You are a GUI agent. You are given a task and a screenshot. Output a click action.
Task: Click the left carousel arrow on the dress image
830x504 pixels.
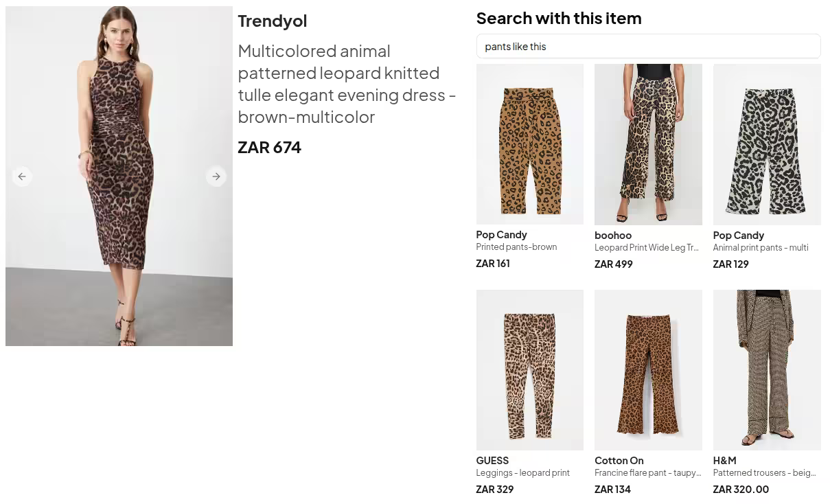22,176
